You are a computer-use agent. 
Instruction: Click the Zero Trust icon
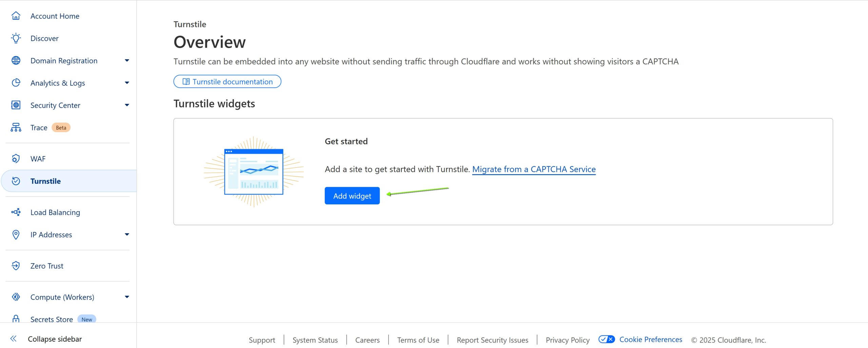coord(16,266)
